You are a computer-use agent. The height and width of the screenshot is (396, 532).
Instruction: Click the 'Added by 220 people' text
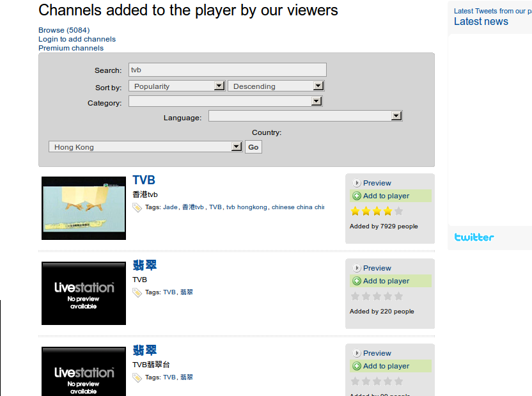[x=382, y=312]
